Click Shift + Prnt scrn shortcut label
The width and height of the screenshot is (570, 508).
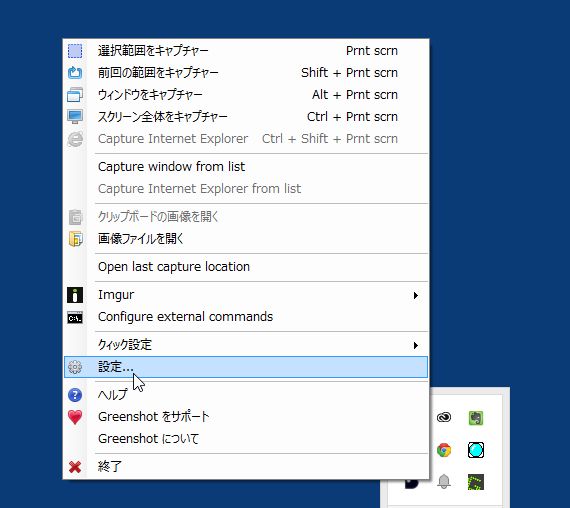pyautogui.click(x=349, y=73)
